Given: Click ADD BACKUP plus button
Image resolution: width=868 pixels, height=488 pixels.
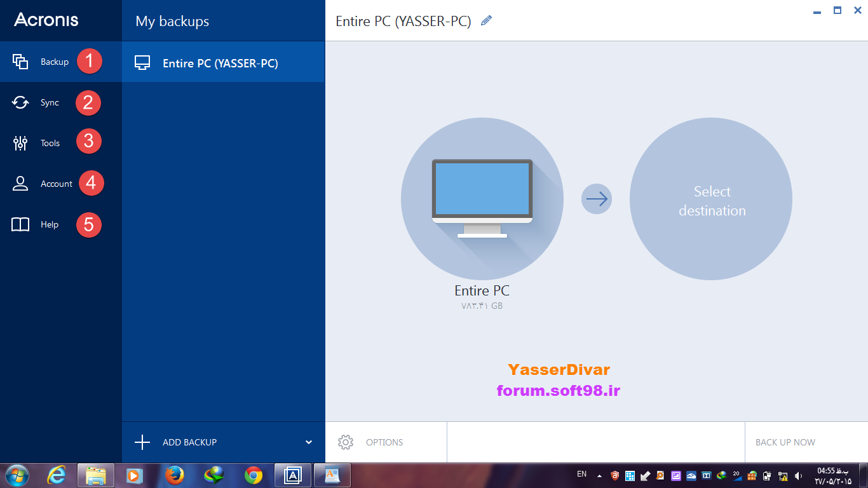Looking at the screenshot, I should [x=142, y=442].
